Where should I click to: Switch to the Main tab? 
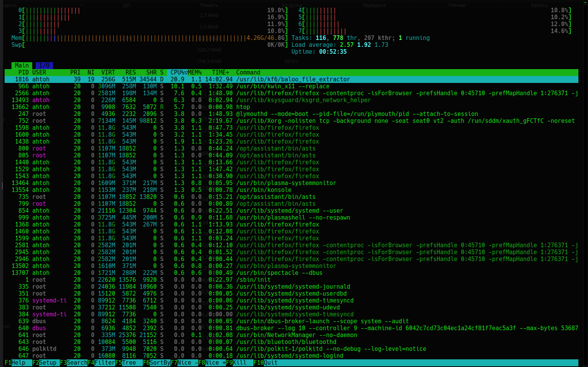tap(22, 66)
